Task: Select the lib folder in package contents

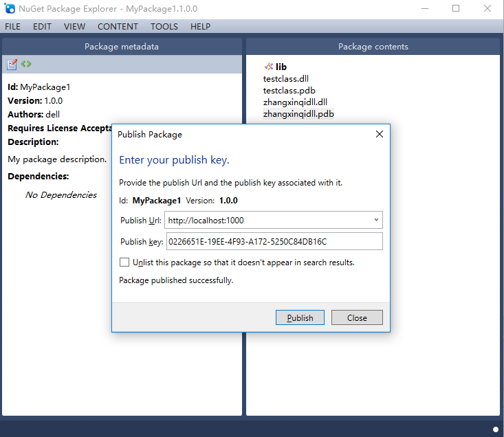Action: pyautogui.click(x=281, y=67)
